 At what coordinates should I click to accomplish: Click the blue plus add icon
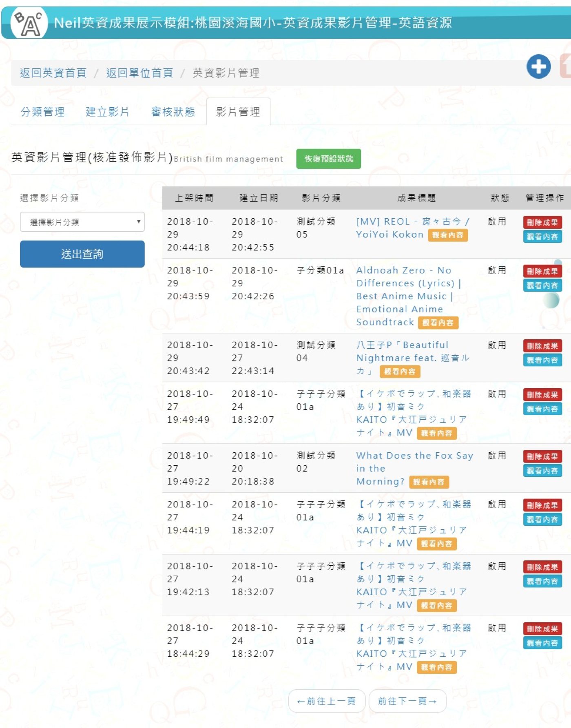tap(538, 66)
